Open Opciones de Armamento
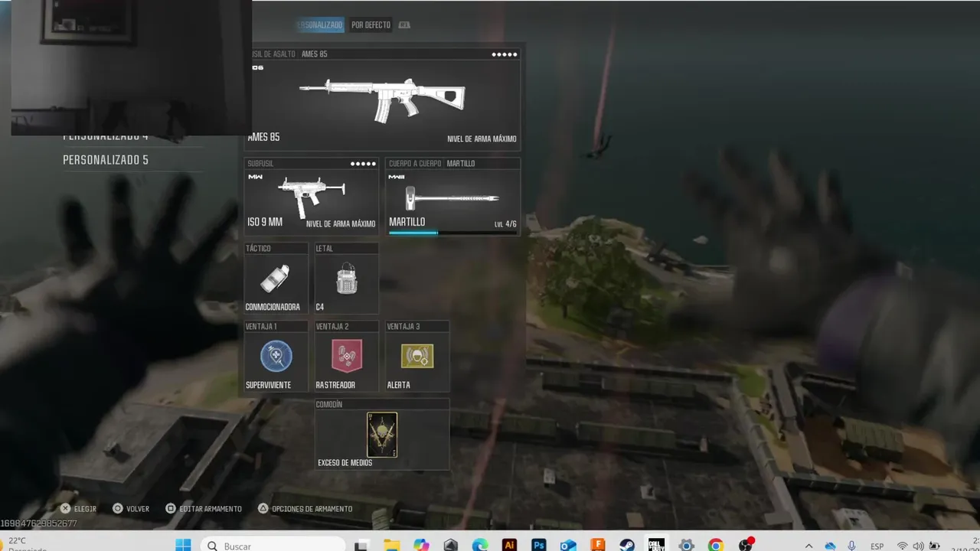The image size is (980, 551). coord(305,509)
